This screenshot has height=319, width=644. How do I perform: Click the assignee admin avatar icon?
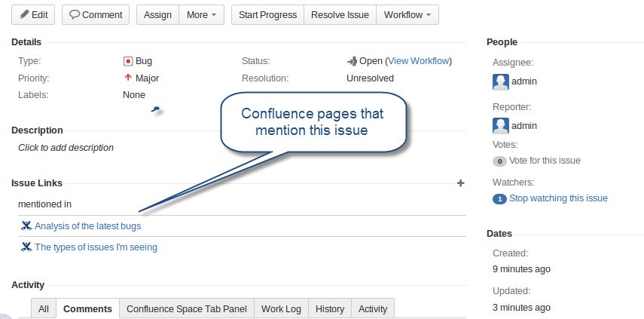pyautogui.click(x=500, y=82)
